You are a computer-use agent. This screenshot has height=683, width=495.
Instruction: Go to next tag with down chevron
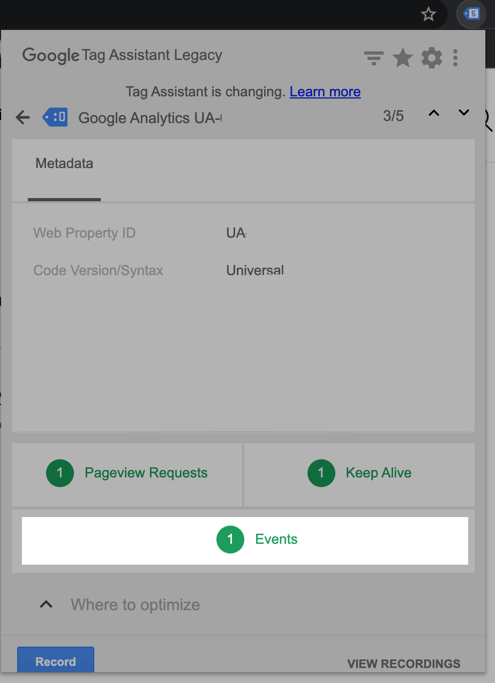click(x=464, y=113)
